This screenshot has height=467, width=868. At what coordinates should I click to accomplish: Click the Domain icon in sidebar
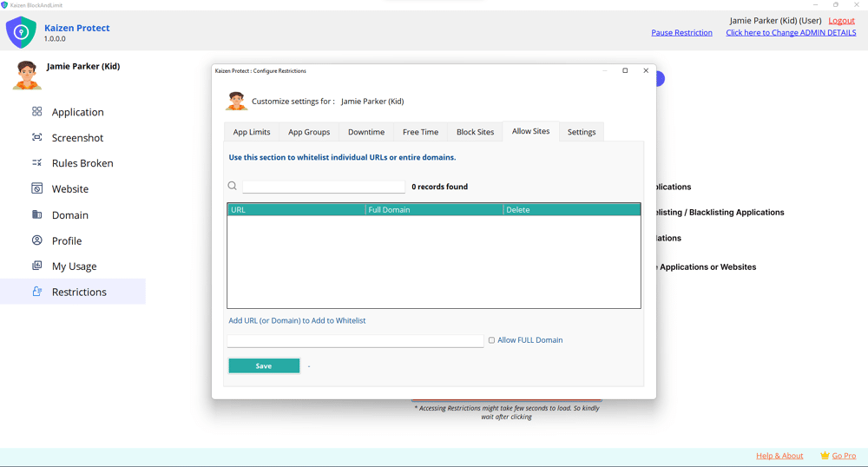[x=36, y=214]
